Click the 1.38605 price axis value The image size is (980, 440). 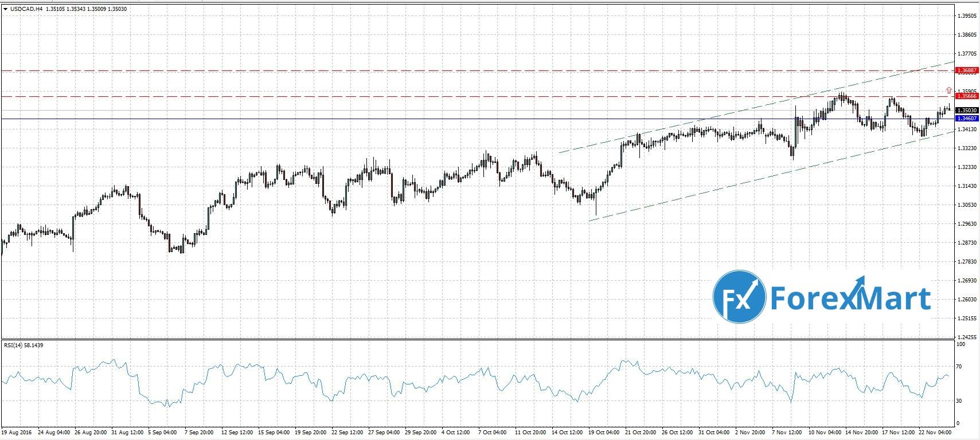[x=967, y=35]
